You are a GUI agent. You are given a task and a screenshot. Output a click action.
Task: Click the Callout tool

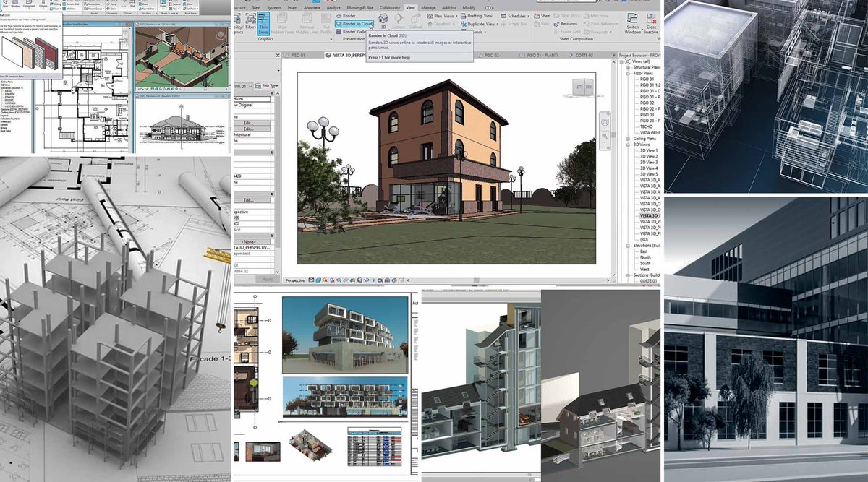[415, 20]
